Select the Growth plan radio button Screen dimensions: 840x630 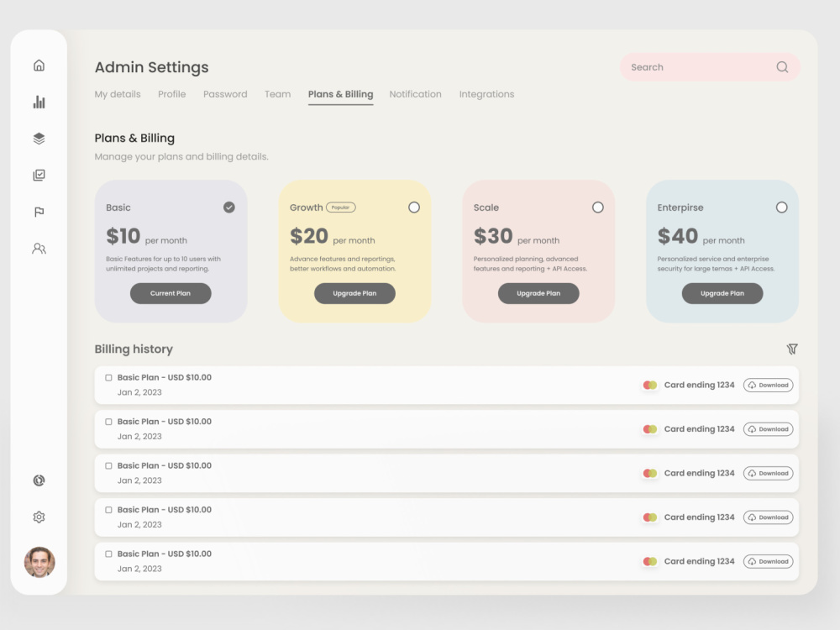tap(414, 207)
